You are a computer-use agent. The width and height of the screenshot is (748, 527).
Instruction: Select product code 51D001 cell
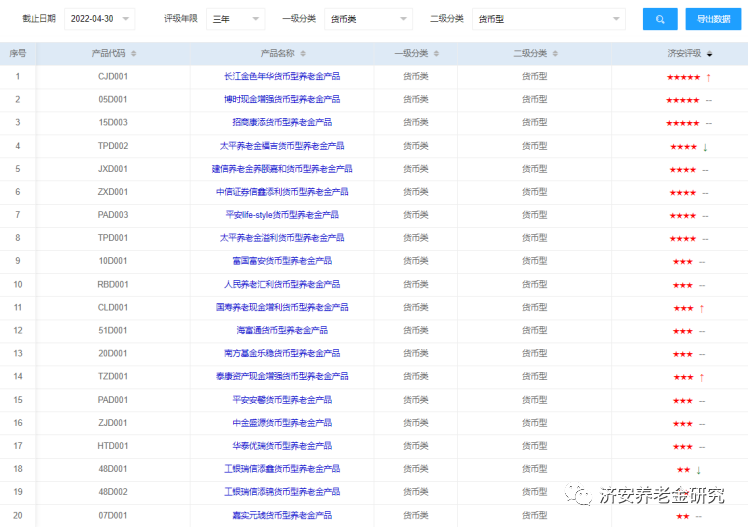point(113,330)
